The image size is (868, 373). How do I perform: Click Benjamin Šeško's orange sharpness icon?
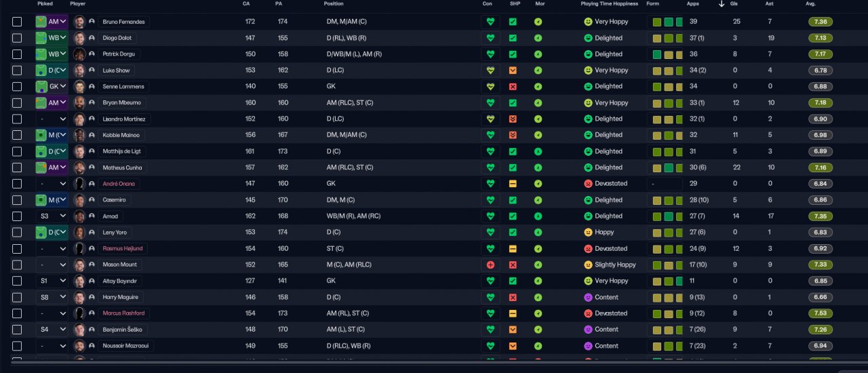[513, 330]
